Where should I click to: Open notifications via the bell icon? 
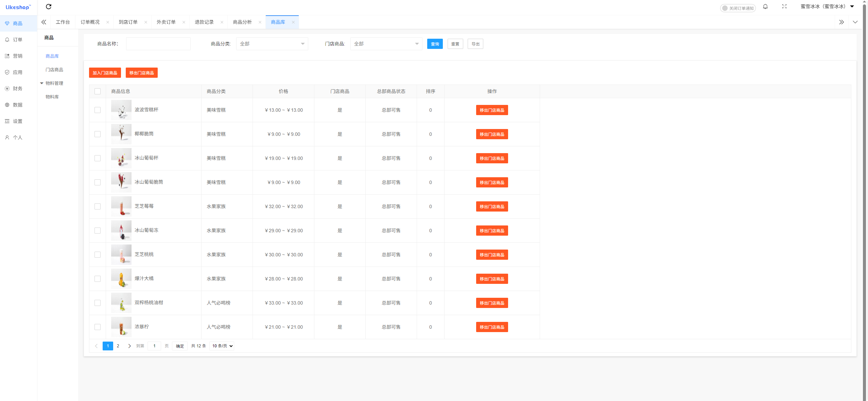pos(766,6)
